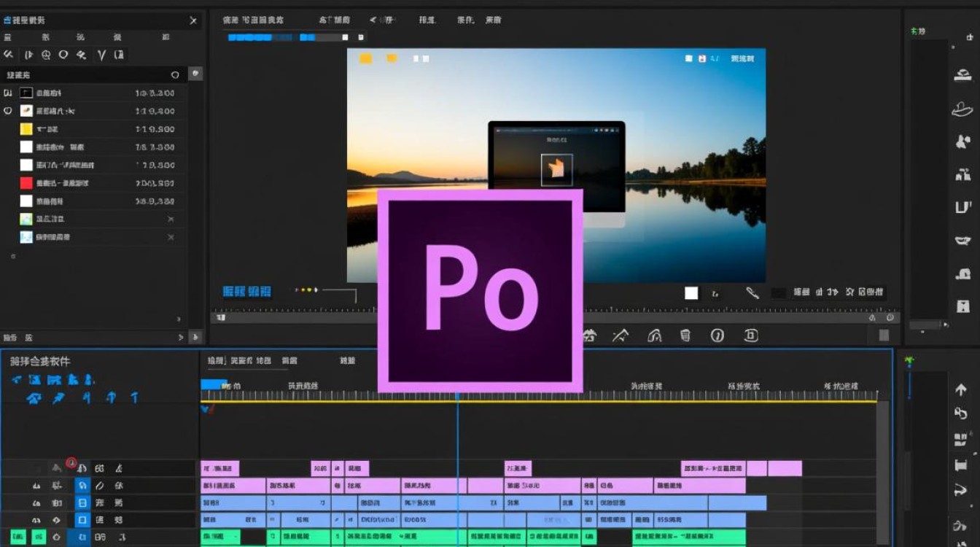Click the wrench icon below the preview monitor
This screenshot has width=980, height=547.
click(x=752, y=293)
